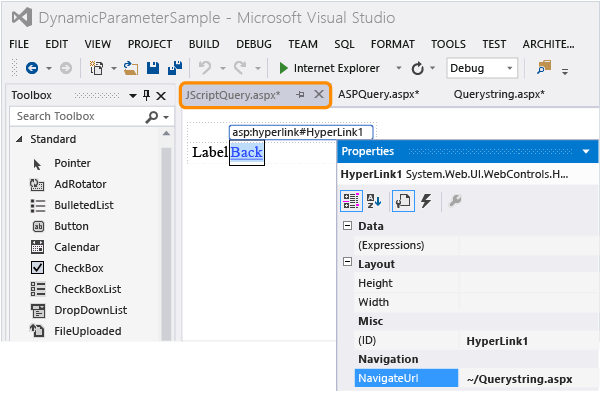Switch to the Querystring.aspx tab

tap(499, 94)
